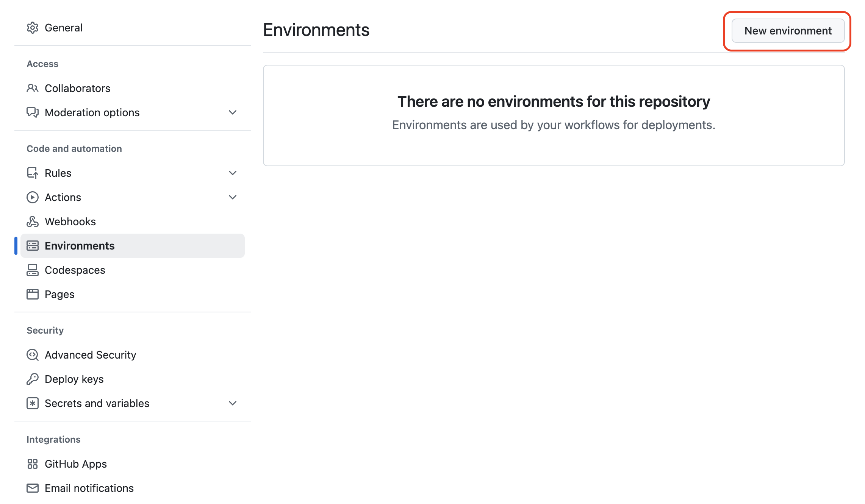Expand Secrets and variables
The height and width of the screenshot is (504, 865).
[x=232, y=403]
